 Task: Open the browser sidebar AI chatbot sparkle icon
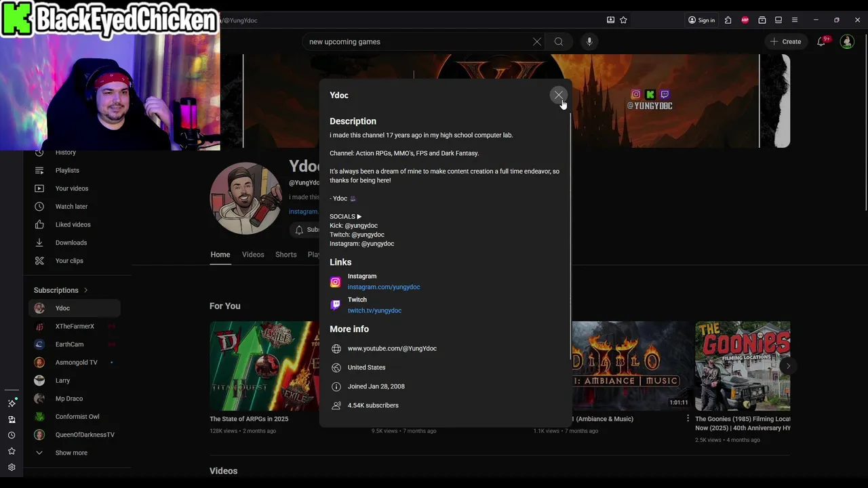pyautogui.click(x=12, y=403)
